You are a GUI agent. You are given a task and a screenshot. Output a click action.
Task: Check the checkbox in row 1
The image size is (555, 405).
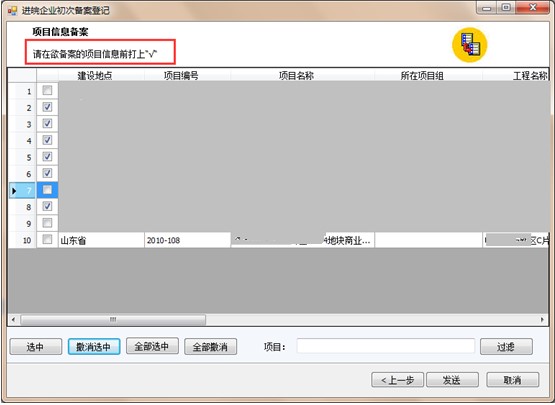[47, 90]
